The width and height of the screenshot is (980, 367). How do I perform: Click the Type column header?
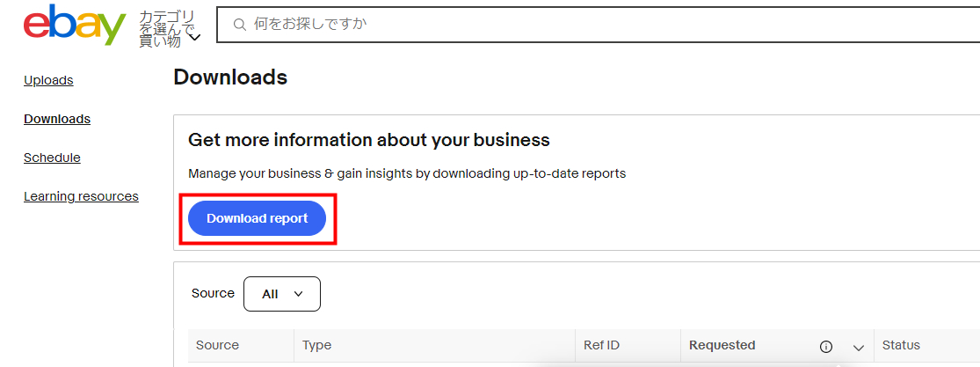317,345
